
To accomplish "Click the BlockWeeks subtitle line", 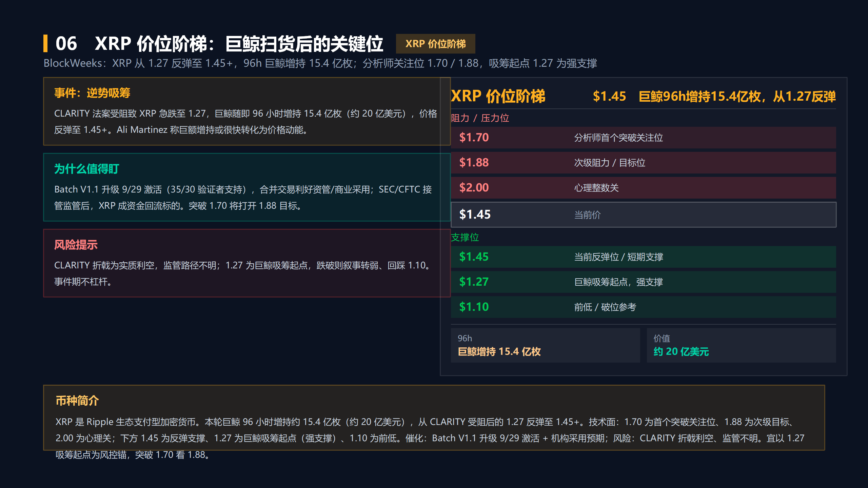I will pos(320,63).
